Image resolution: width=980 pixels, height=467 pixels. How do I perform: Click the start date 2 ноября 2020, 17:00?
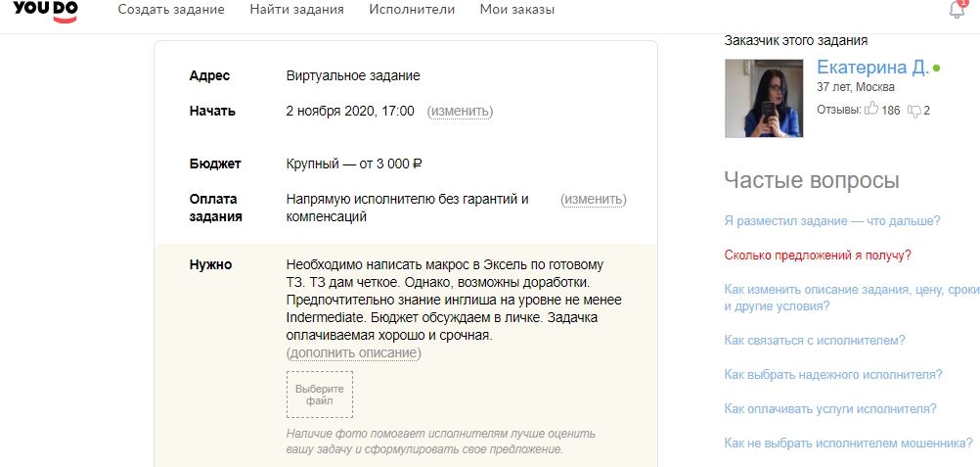pyautogui.click(x=350, y=112)
